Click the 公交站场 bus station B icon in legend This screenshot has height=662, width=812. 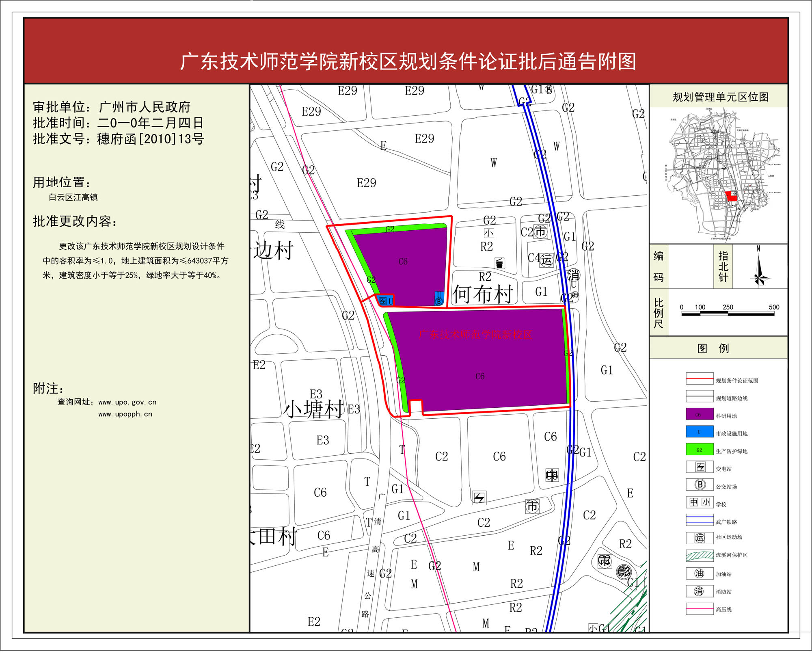click(700, 485)
